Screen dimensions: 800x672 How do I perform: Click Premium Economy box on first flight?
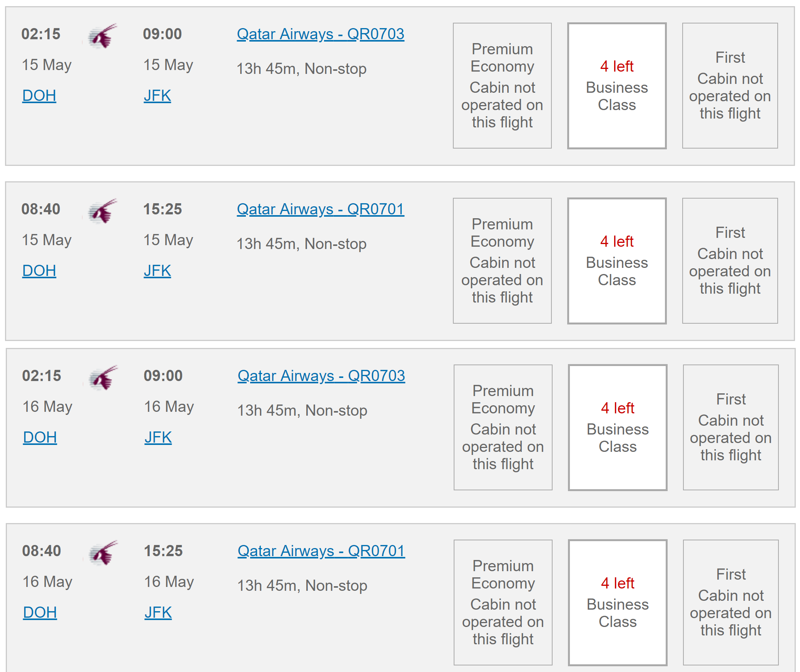pos(502,86)
